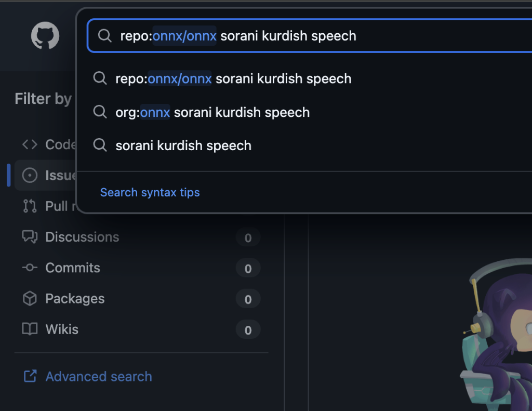This screenshot has width=532, height=411.
Task: Choose suggestion "org:onnx sorani kurdish speech"
Action: point(212,112)
